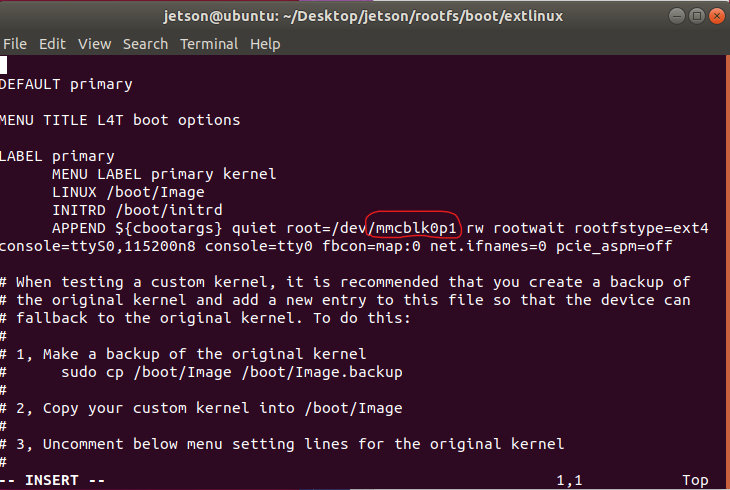
Task: Place cursor on INITRD /boot/initrd line
Action: (x=136, y=210)
